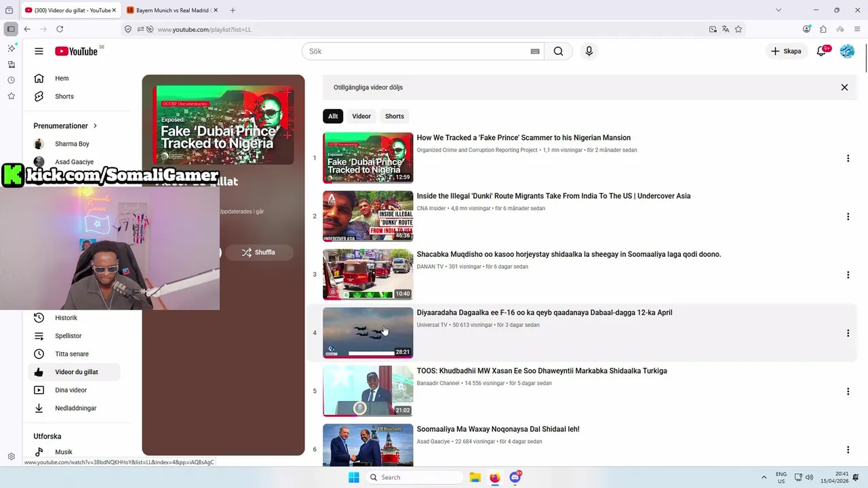
Task: Reload the page
Action: point(60,29)
